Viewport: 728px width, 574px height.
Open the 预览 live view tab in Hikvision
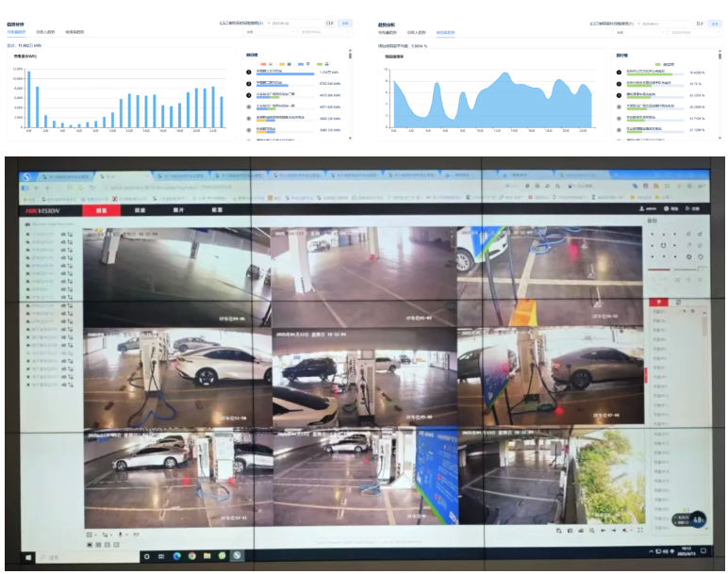(x=101, y=211)
